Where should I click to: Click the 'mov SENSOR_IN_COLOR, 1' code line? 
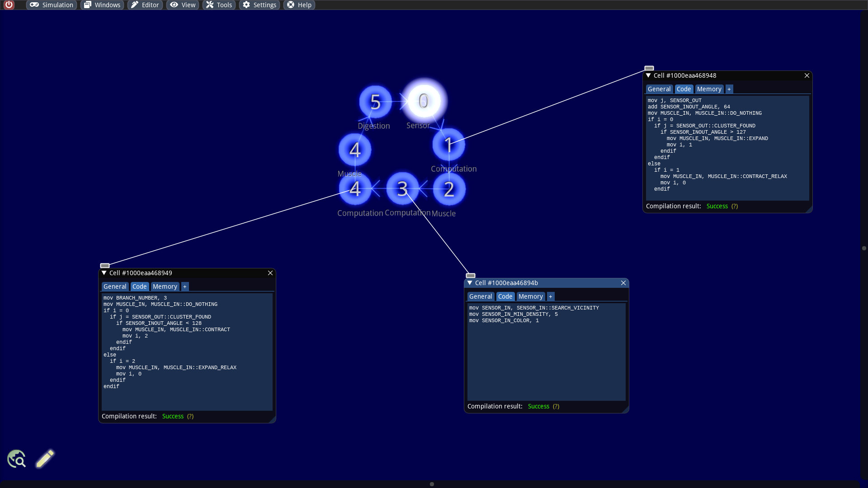tap(504, 320)
